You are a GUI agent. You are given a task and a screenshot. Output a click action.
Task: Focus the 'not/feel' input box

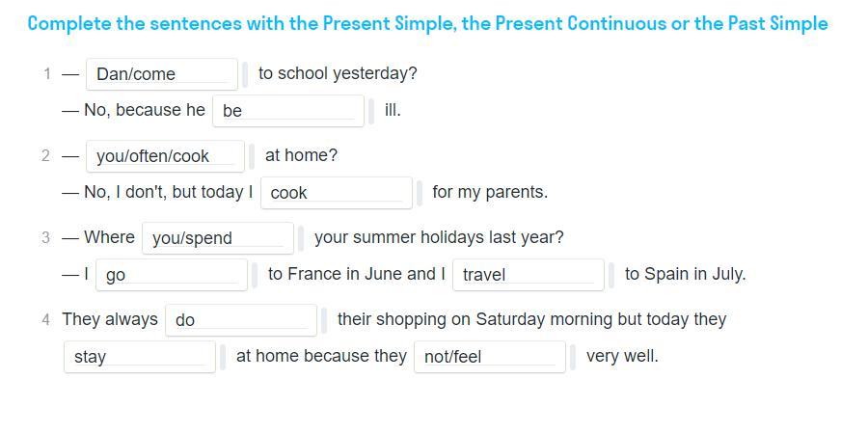click(489, 357)
